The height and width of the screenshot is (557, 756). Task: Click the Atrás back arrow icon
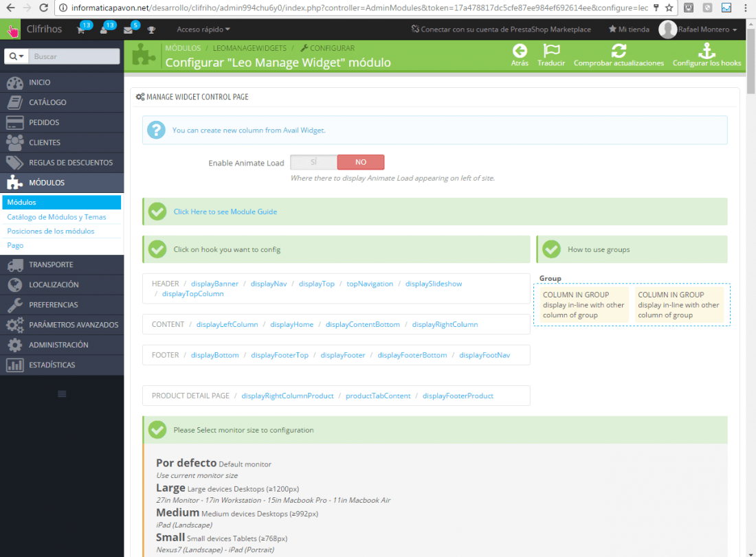(520, 51)
